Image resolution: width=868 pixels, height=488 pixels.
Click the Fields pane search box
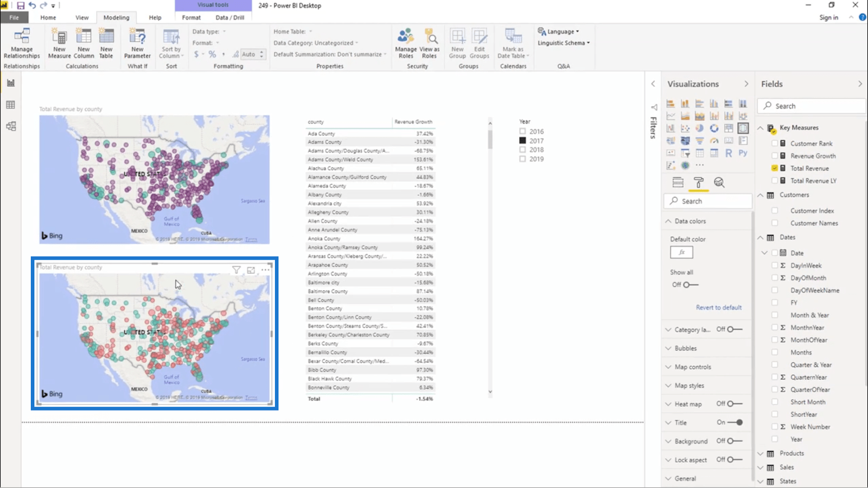[811, 106]
